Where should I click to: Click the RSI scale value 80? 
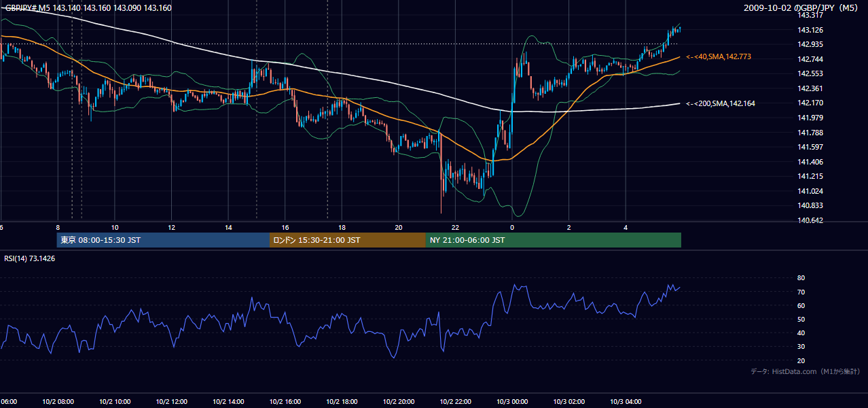click(801, 278)
